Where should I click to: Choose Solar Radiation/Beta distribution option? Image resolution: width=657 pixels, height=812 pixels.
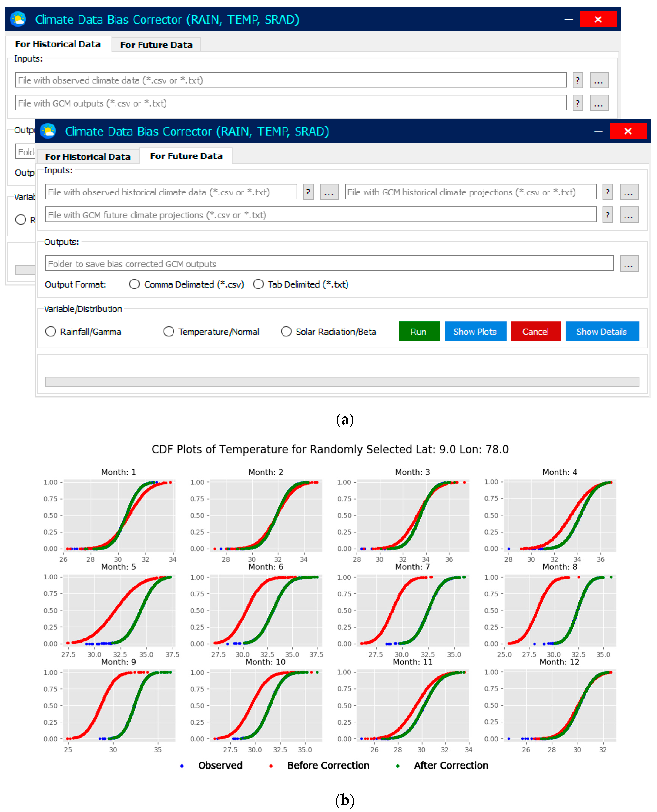point(286,332)
